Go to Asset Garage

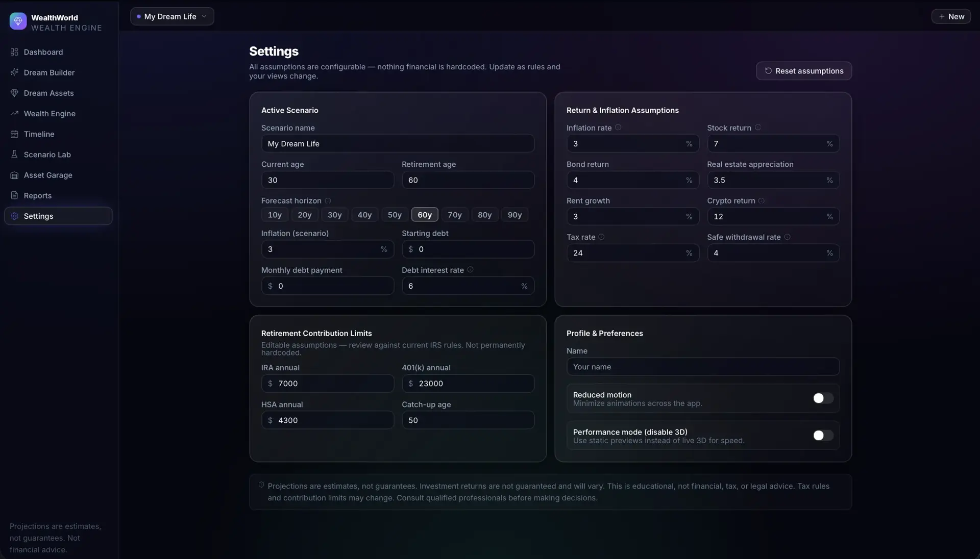pyautogui.click(x=58, y=175)
